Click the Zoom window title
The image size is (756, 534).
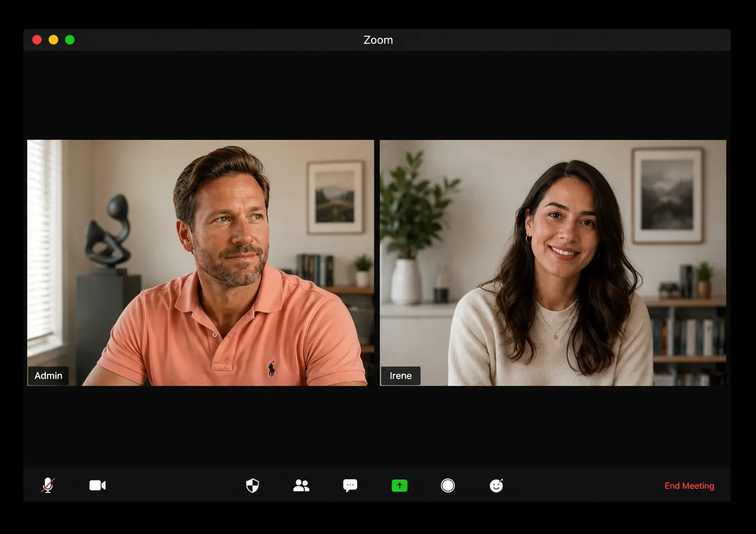[x=378, y=40]
